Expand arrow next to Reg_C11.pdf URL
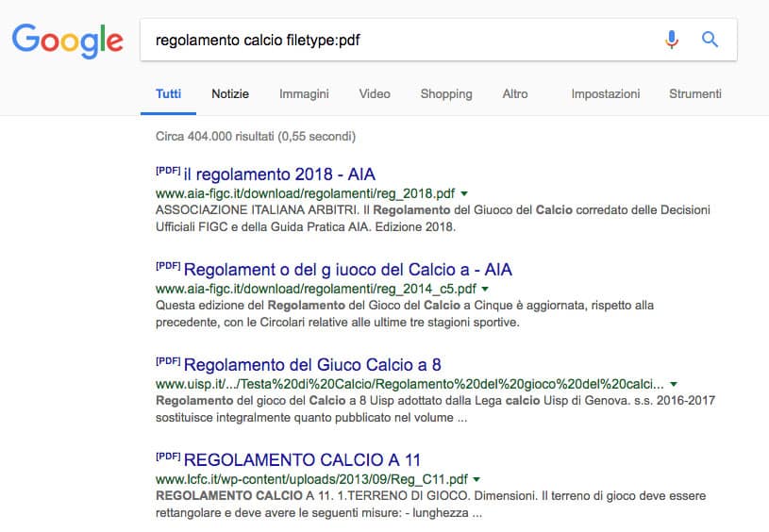The image size is (769, 532). pos(476,479)
